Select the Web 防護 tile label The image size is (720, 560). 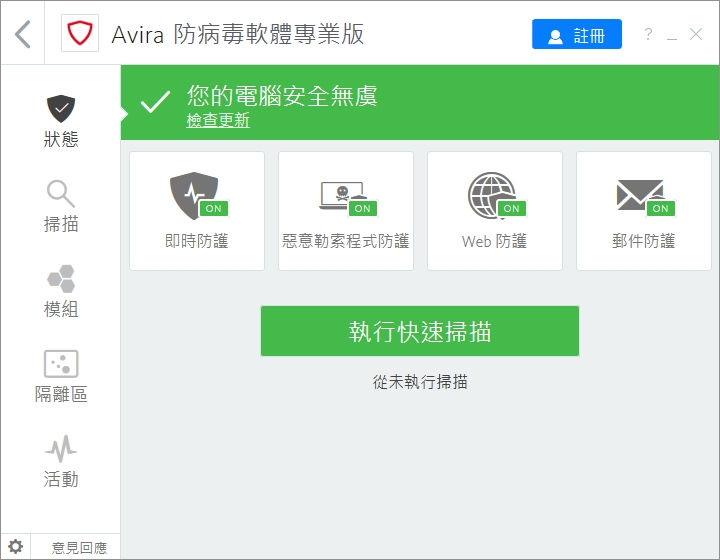pyautogui.click(x=494, y=241)
